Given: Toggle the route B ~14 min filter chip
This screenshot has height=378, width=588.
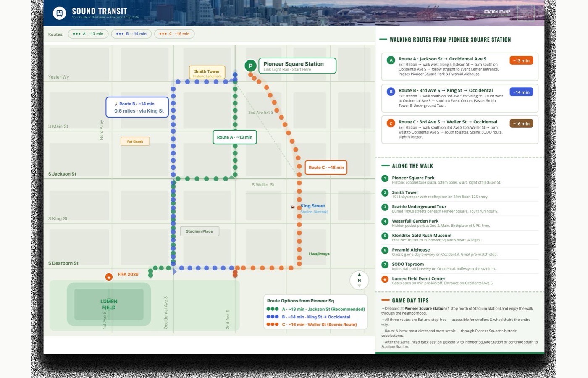Looking at the screenshot, I should [x=131, y=34].
